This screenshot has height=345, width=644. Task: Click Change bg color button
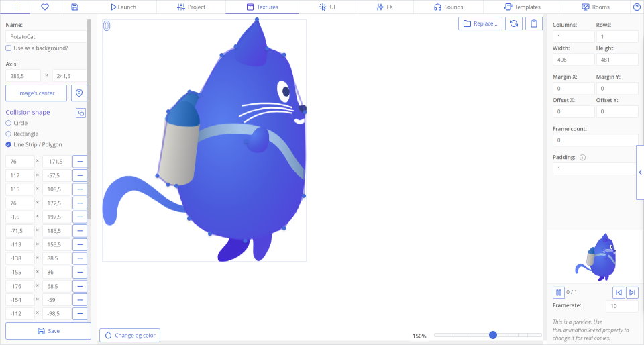(129, 335)
